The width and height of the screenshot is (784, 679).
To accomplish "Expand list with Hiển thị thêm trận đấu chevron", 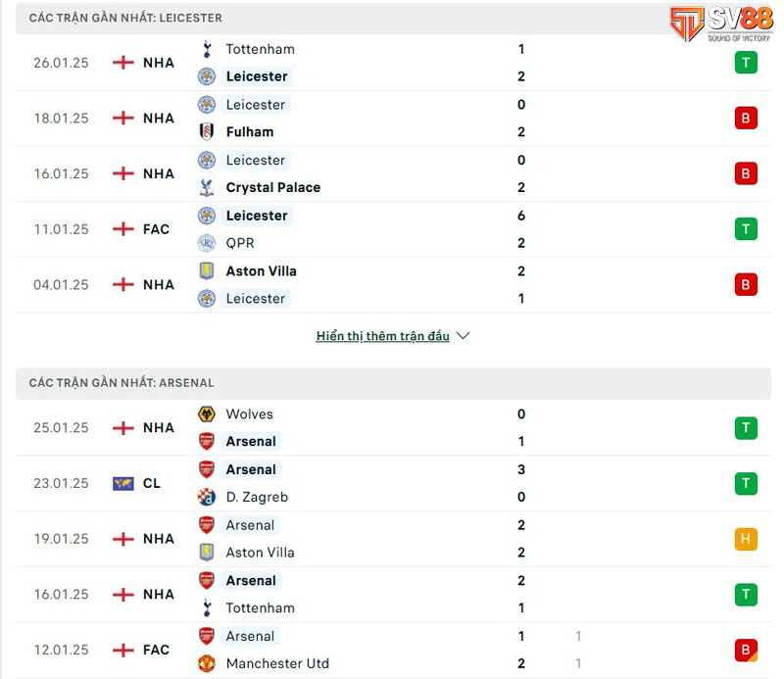I will click(464, 336).
